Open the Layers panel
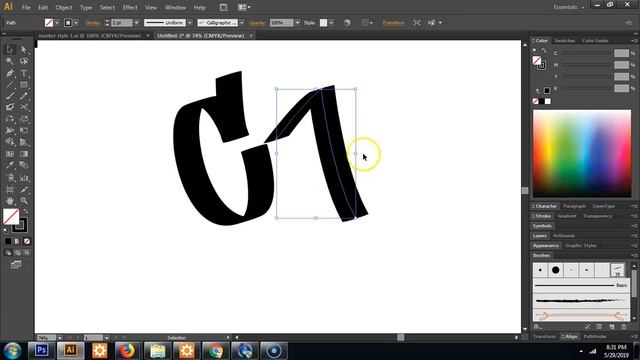640x360 pixels. (539, 236)
